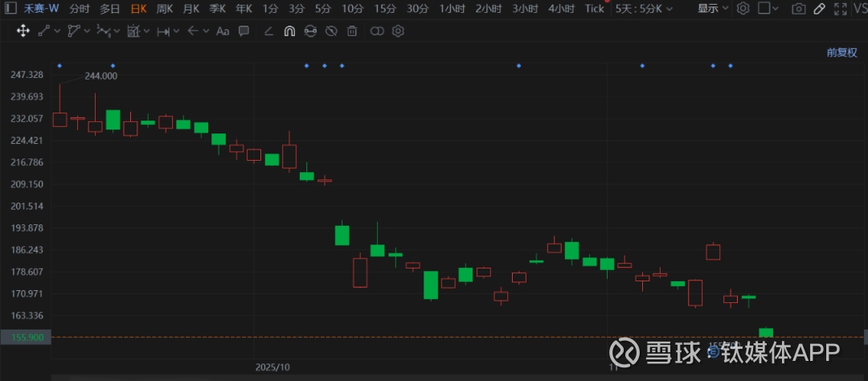Switch to the 3分 minute chart
Image resolution: width=868 pixels, height=381 pixels.
tap(297, 8)
